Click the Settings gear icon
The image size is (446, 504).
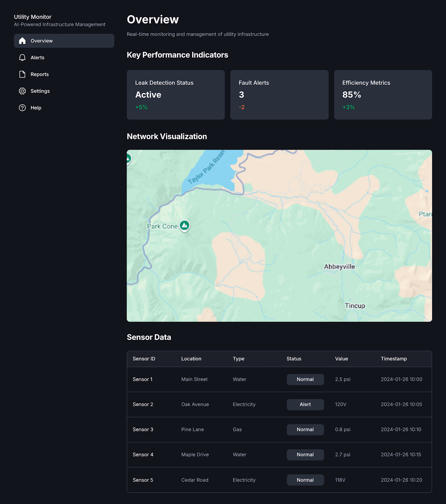(x=22, y=91)
